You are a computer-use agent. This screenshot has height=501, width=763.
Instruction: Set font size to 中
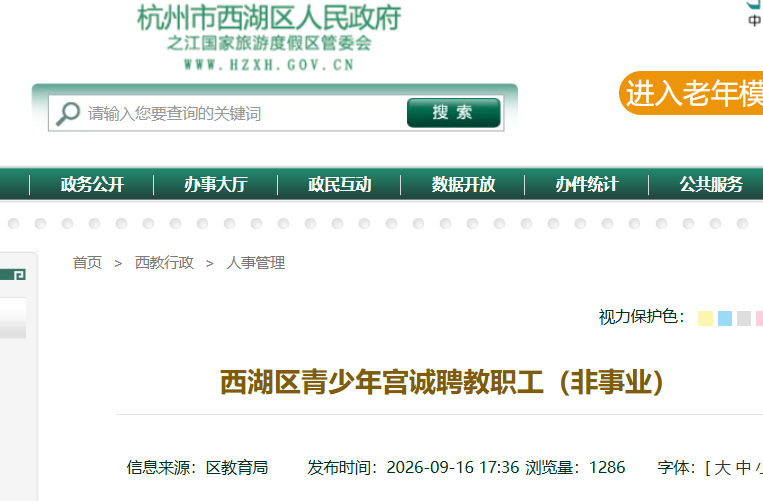[743, 468]
